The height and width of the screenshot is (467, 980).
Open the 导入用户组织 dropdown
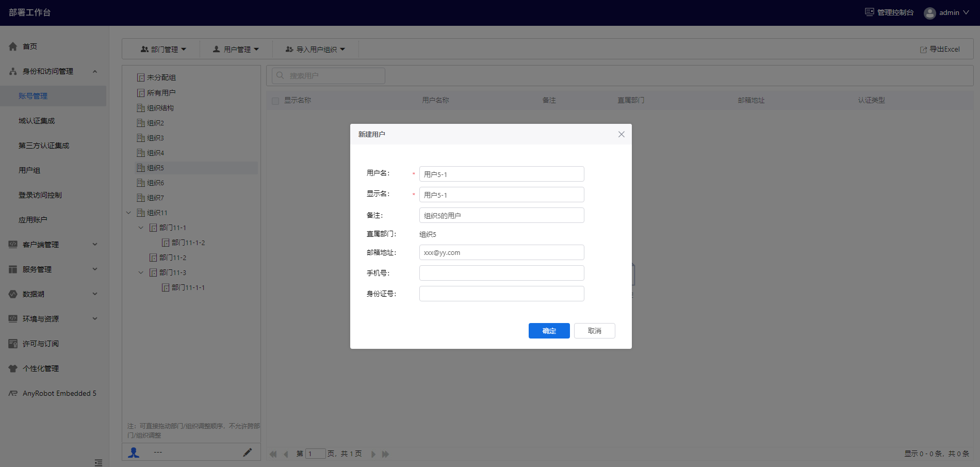(315, 49)
